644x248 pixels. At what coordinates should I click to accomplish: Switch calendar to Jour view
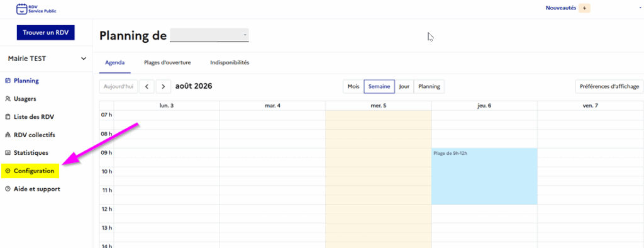[404, 87]
